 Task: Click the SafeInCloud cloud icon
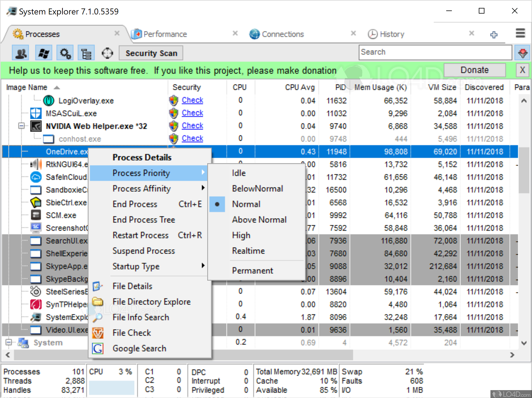(36, 177)
